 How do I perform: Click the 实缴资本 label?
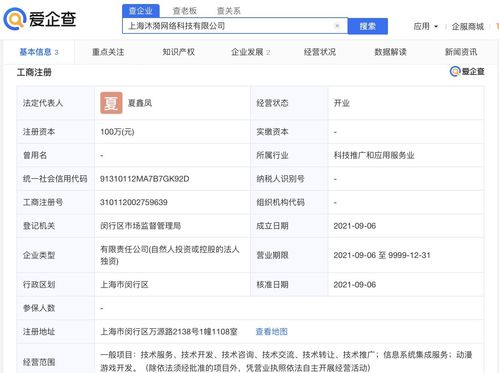tap(272, 132)
